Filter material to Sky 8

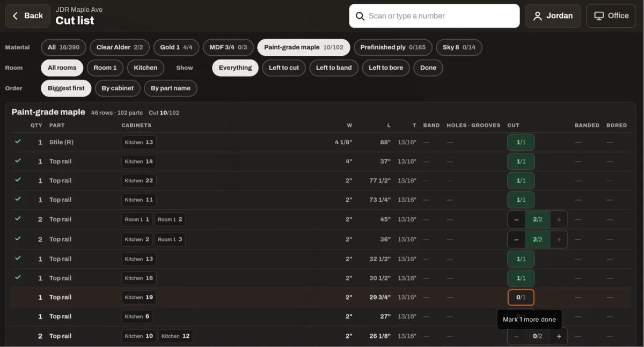click(459, 47)
